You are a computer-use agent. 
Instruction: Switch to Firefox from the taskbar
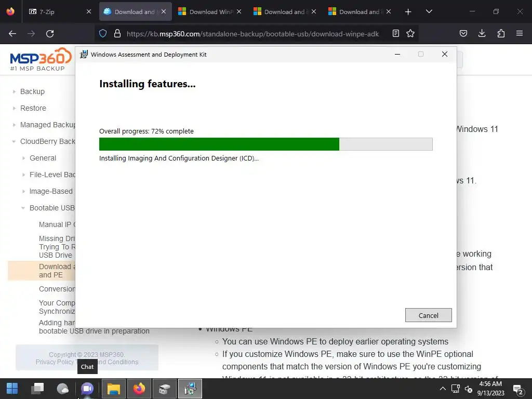[139, 389]
